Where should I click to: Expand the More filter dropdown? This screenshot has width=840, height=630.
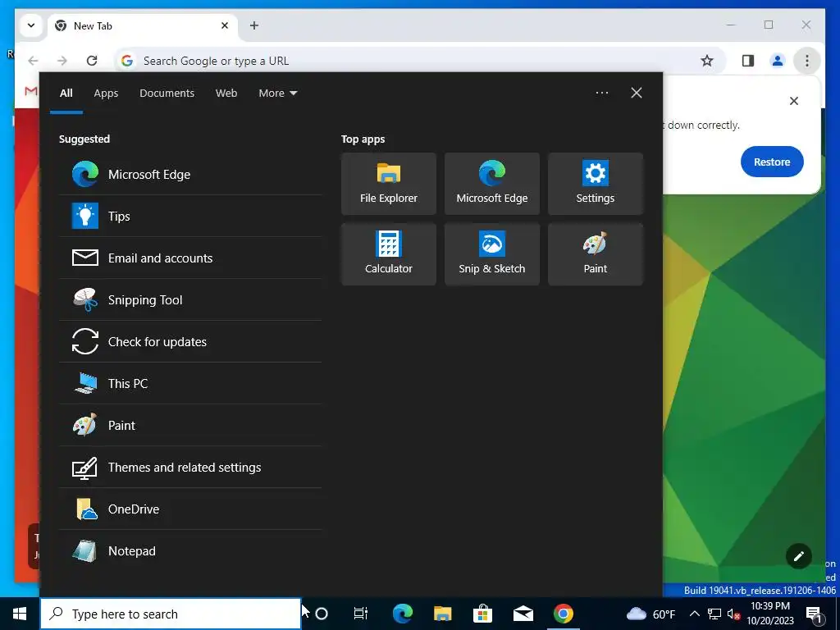(x=277, y=94)
